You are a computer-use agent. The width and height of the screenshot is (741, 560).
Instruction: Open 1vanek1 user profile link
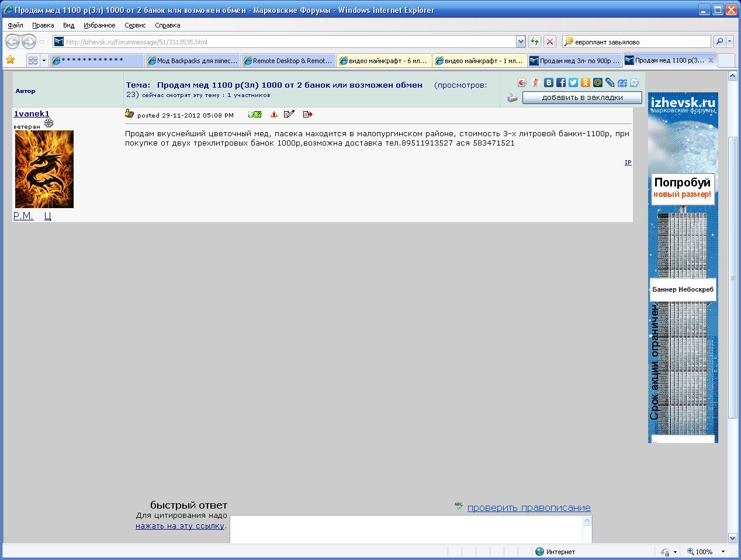[x=32, y=114]
